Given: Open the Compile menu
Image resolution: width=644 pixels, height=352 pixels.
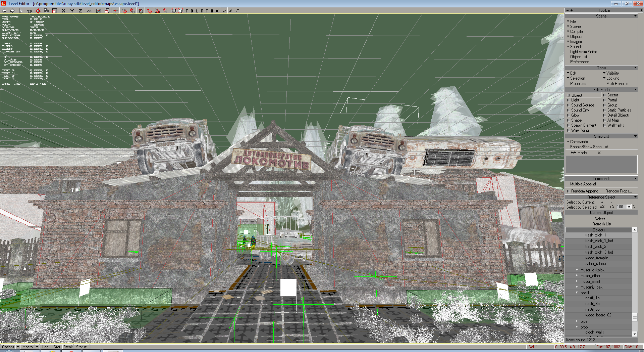Looking at the screenshot, I should tap(576, 32).
